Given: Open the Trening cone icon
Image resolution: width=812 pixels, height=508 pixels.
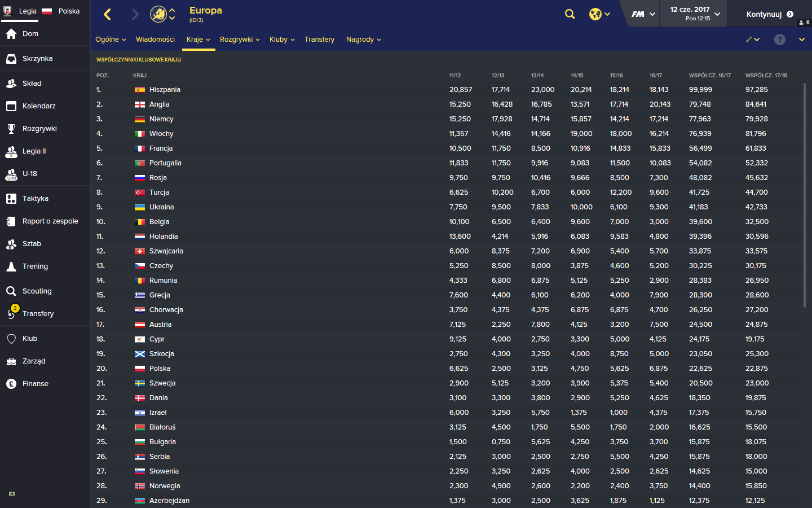Looking at the screenshot, I should pyautogui.click(x=11, y=266).
